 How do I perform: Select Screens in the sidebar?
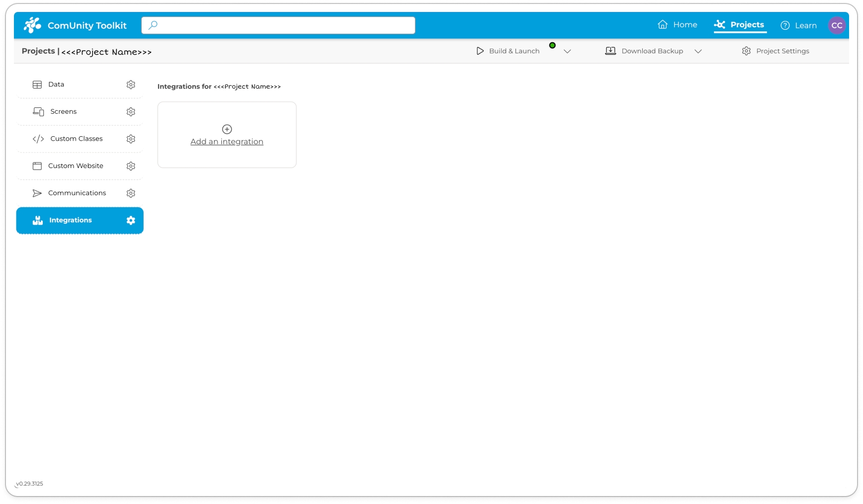64,112
